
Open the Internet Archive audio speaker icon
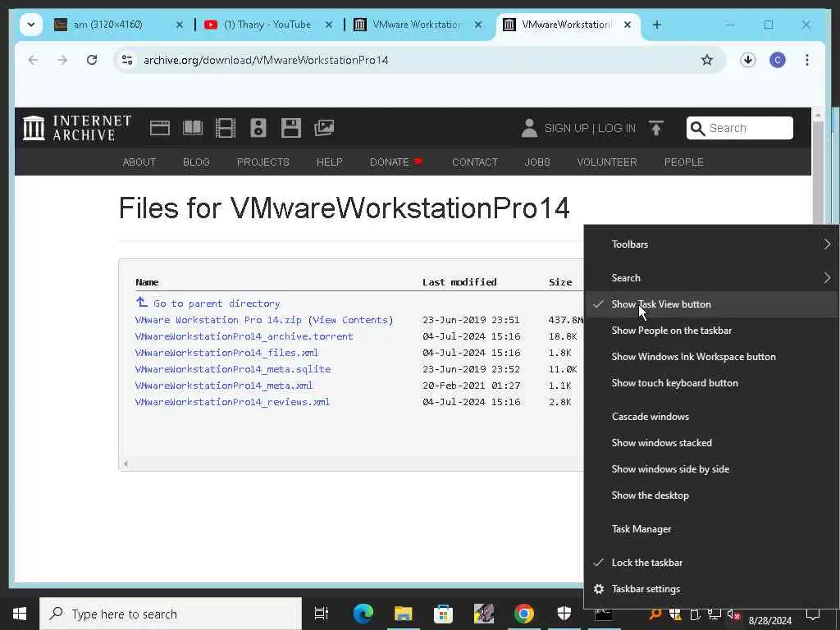coord(258,128)
